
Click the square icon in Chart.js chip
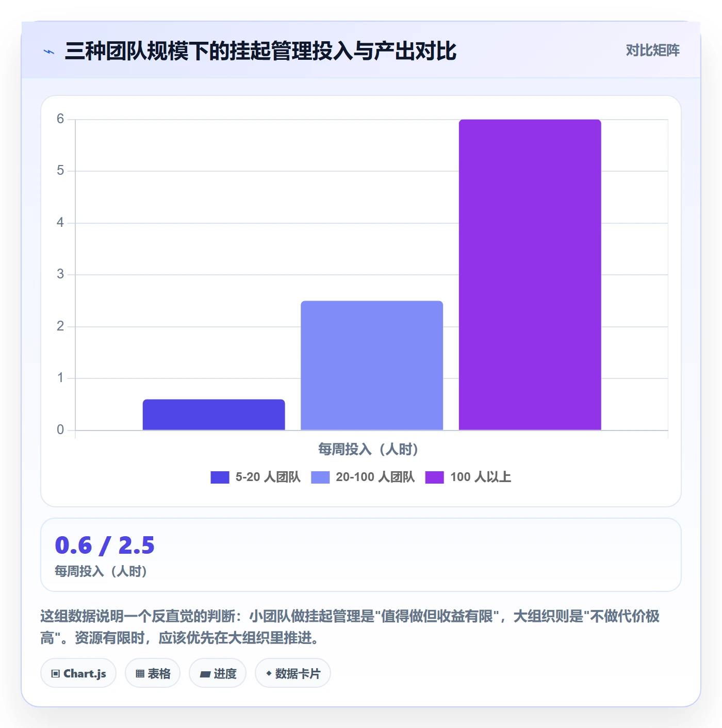[x=56, y=674]
